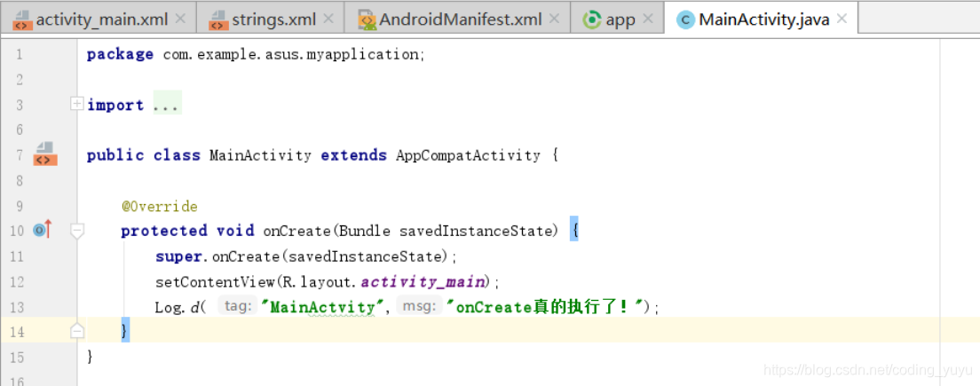This screenshot has height=386, width=980.
Task: Close the activity_main.xml tab
Action: point(180,19)
